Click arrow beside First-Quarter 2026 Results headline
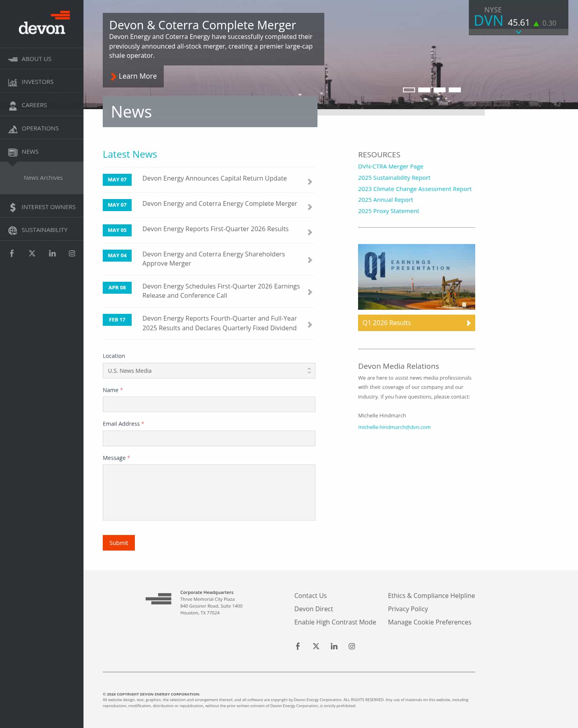The image size is (578, 728). [310, 232]
